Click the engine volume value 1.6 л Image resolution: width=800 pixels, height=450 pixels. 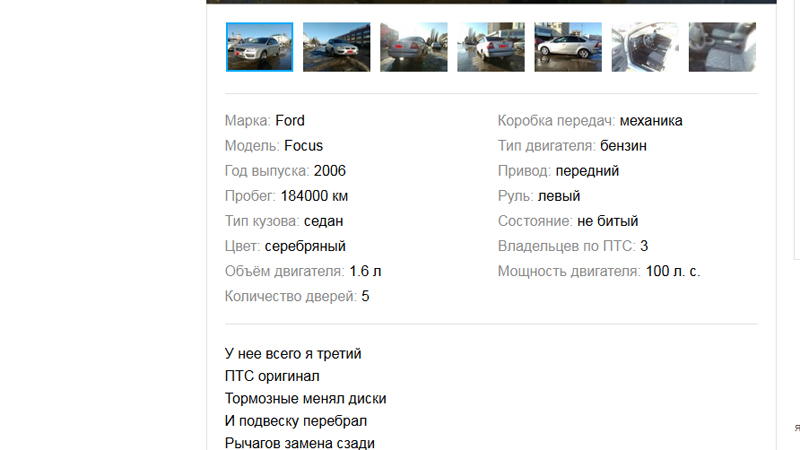[x=365, y=271]
